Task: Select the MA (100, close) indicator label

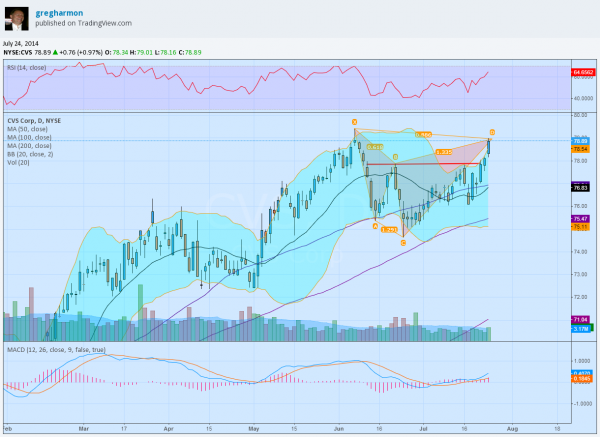Action: pyautogui.click(x=29, y=137)
